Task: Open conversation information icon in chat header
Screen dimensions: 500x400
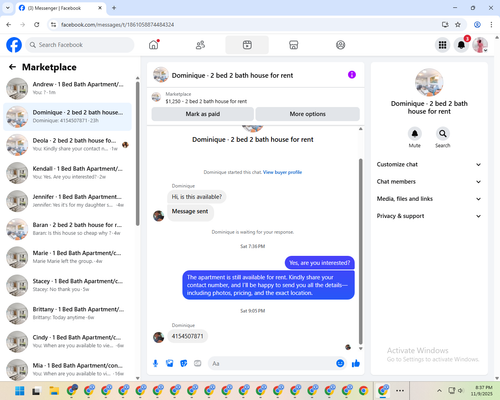Action: pos(352,75)
